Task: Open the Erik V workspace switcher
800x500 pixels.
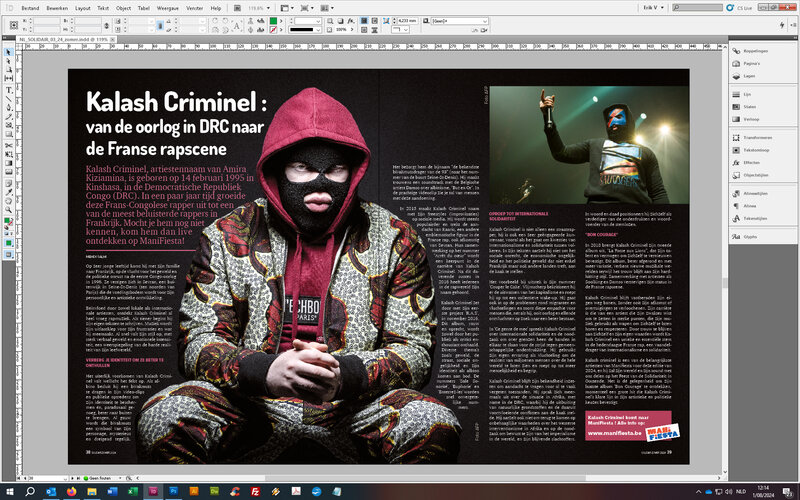Action: coord(654,8)
